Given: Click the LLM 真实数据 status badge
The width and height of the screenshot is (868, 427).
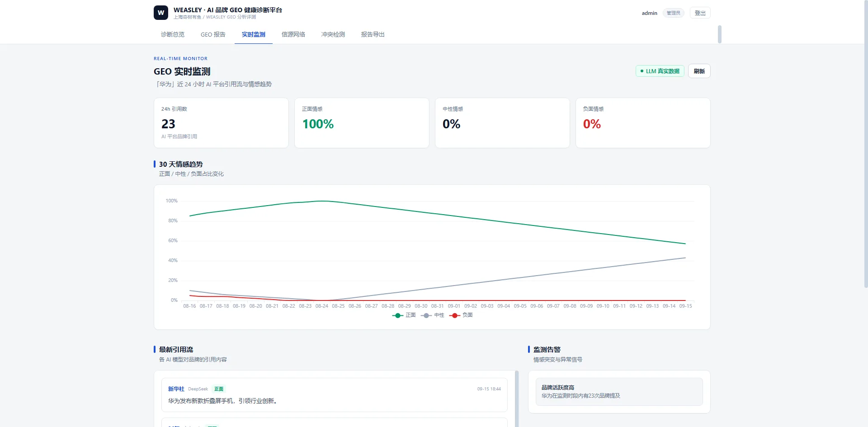Looking at the screenshot, I should click(660, 71).
